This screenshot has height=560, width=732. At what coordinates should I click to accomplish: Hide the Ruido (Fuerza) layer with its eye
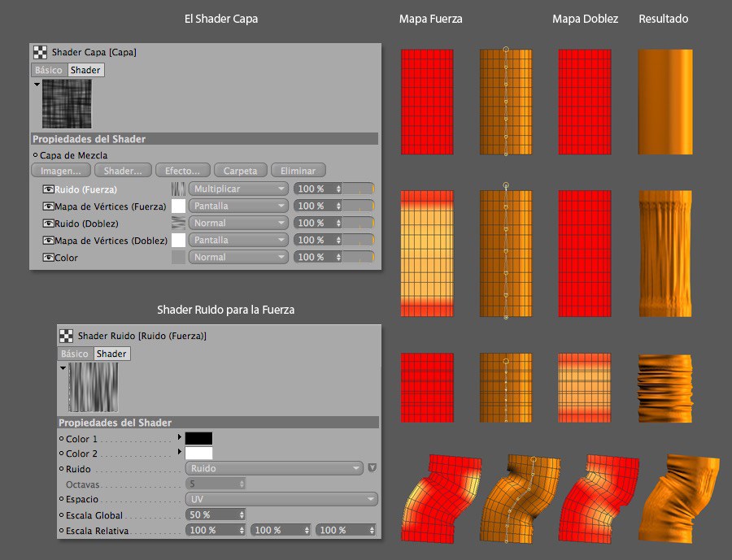click(48, 189)
